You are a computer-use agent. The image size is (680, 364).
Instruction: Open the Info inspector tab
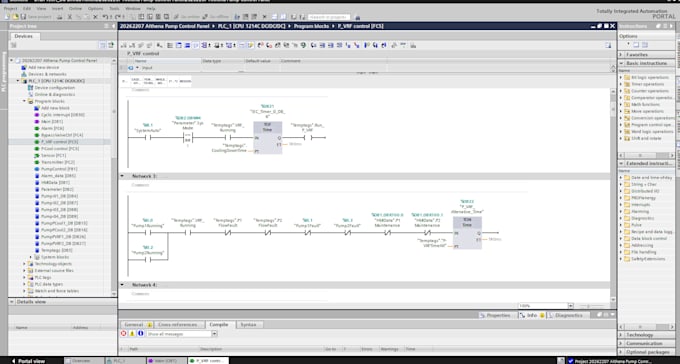(531, 315)
